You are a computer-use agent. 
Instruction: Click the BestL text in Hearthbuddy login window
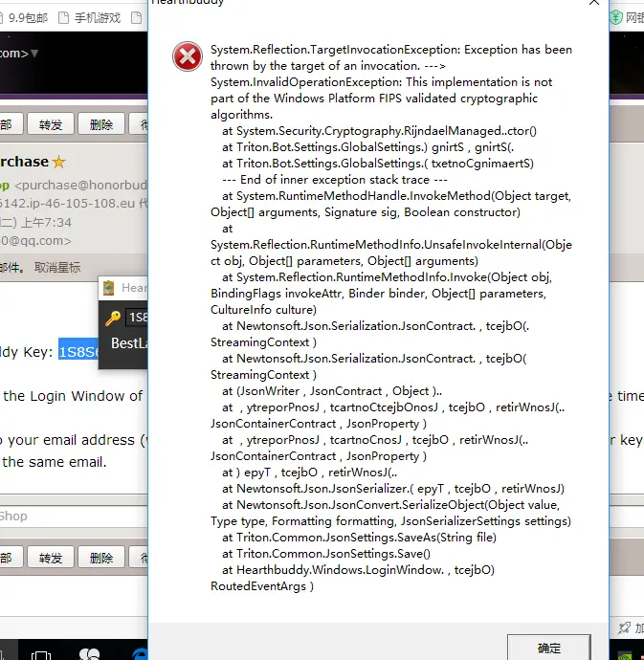click(x=129, y=343)
